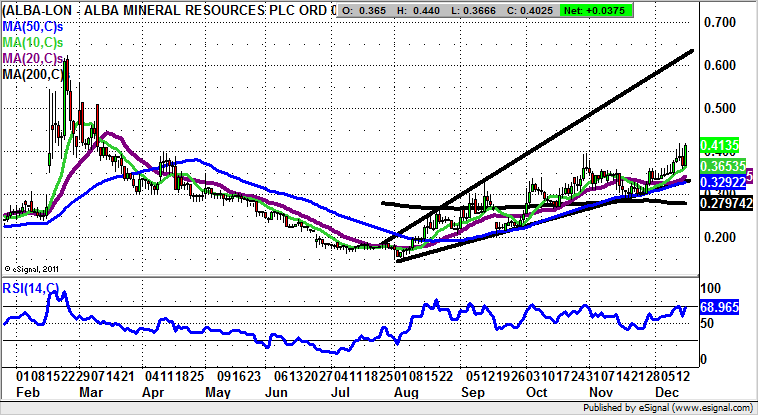The width and height of the screenshot is (758, 415).
Task: Select the MA(200,C) indicator label
Action: 33,73
